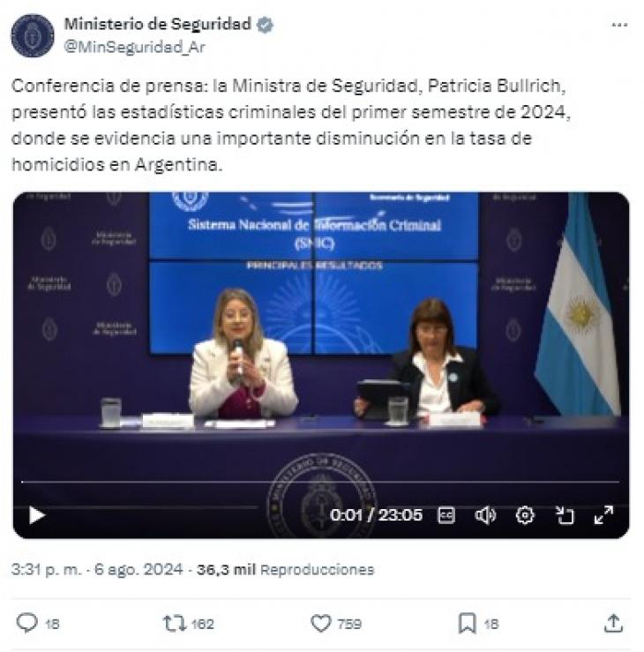Mute the video volume speaker icon

click(x=485, y=515)
